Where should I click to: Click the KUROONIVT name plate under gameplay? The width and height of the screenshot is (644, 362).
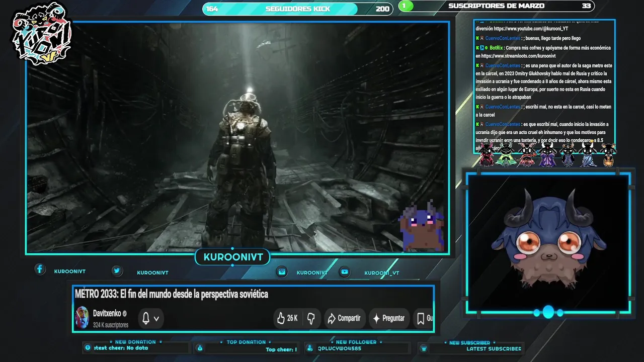[233, 257]
